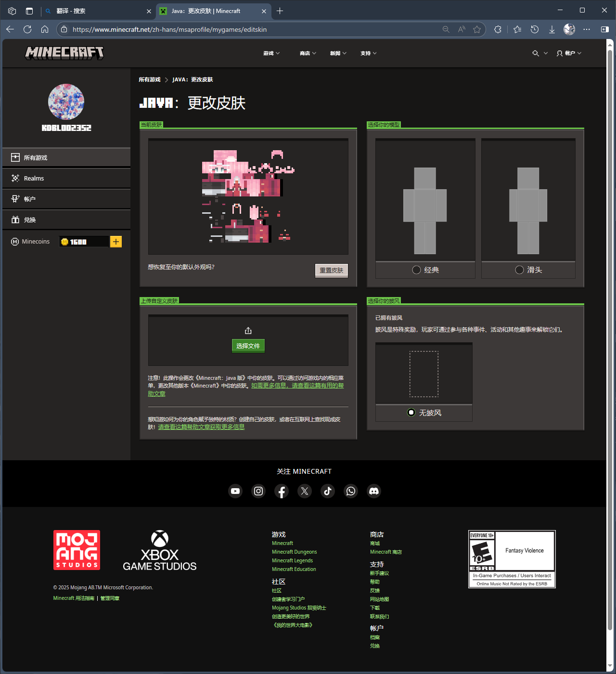Open footer link Mojang Studios 招贤纳士
Image resolution: width=616 pixels, height=674 pixels.
tap(299, 608)
